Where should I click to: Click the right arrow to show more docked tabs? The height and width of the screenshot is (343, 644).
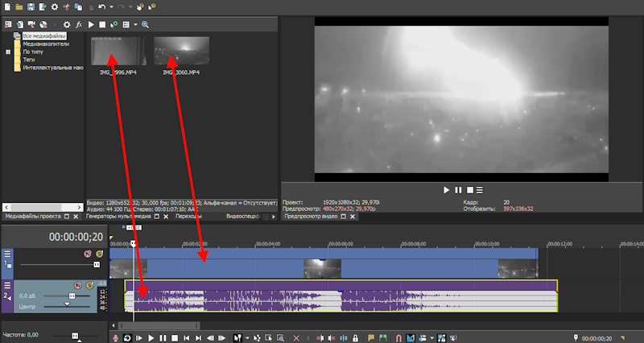tap(274, 217)
